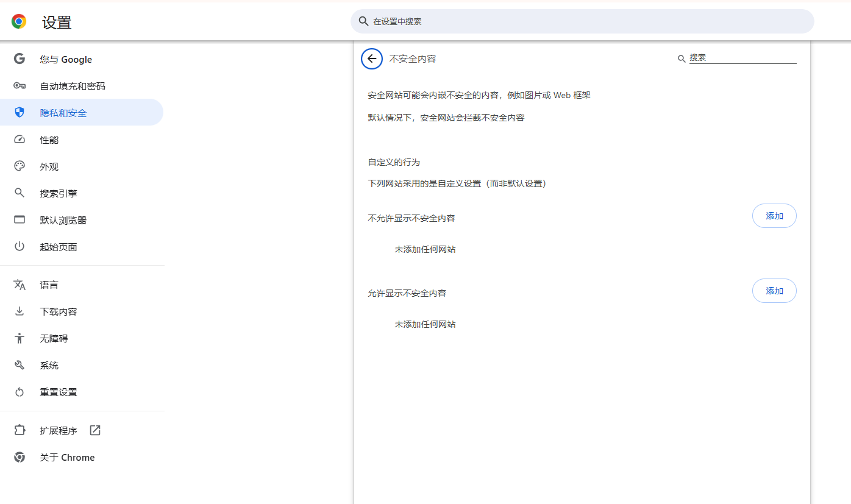
Task: Add site under 允许显示不安全内容
Action: 774,291
